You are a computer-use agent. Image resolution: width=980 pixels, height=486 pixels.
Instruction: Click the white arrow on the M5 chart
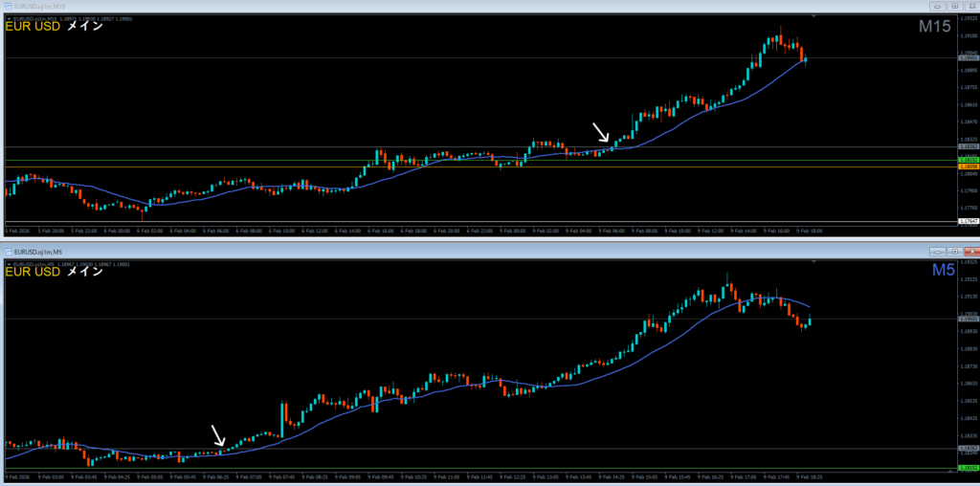219,436
